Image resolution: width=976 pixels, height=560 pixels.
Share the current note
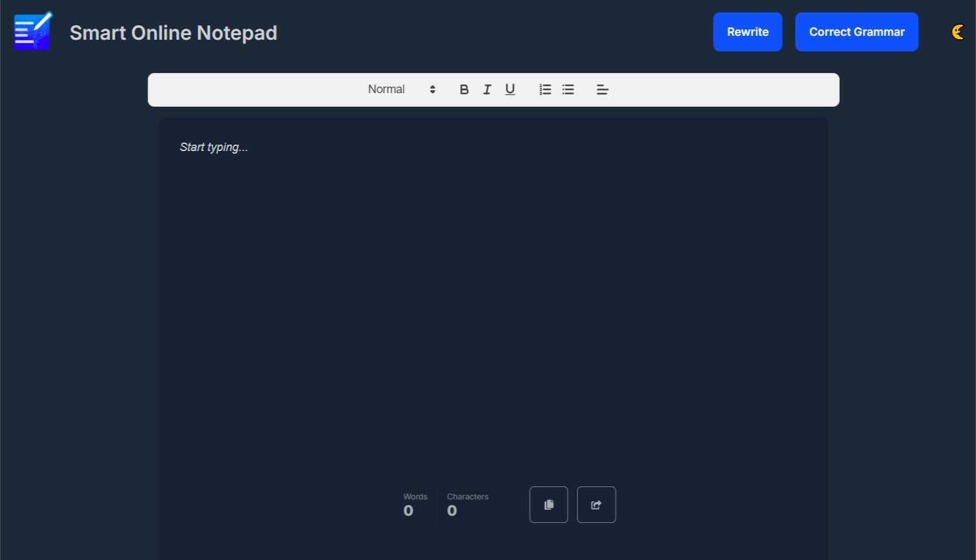point(596,504)
